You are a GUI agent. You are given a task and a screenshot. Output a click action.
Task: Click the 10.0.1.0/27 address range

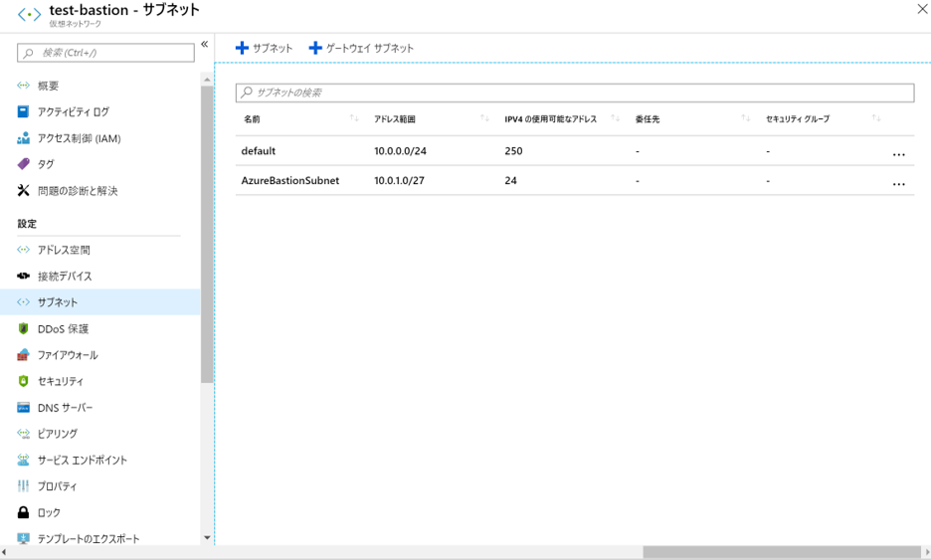click(399, 180)
